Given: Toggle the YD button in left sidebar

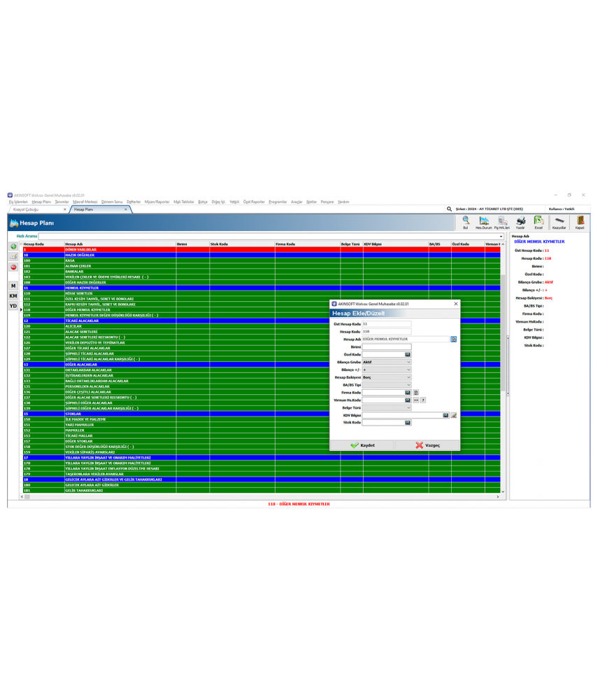Looking at the screenshot, I should (13, 306).
